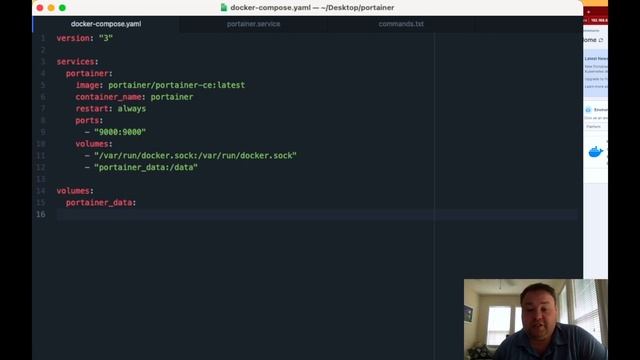This screenshot has width=640, height=360.
Task: Click the Platform filter field in the browser window
Action: (x=596, y=127)
